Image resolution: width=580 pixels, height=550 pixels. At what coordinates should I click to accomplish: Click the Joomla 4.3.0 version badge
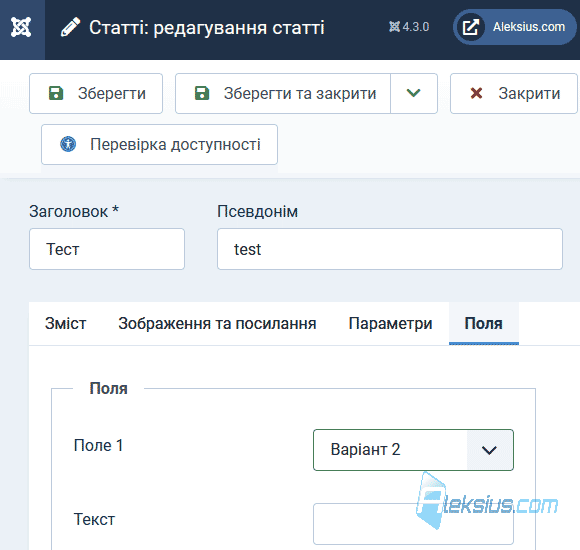point(409,27)
